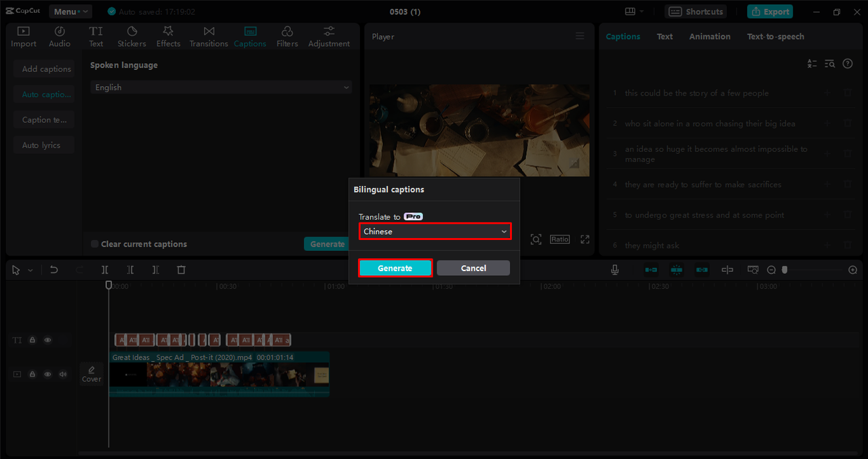Image resolution: width=868 pixels, height=459 pixels.
Task: Click the microphone record voiceover icon
Action: click(x=615, y=270)
